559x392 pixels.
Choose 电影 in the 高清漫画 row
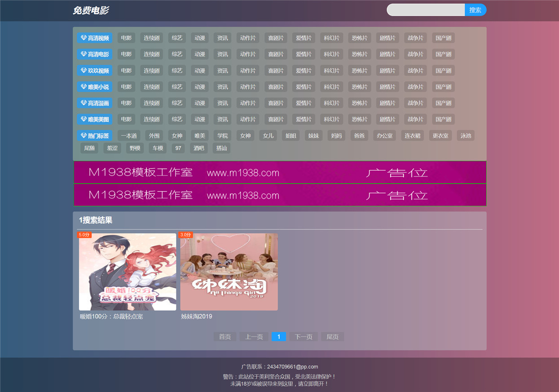[x=126, y=103]
